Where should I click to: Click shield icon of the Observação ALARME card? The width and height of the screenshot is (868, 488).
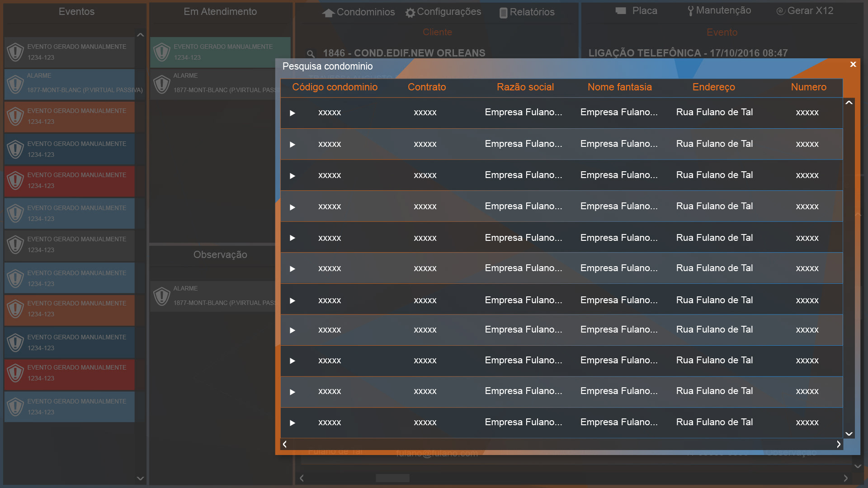click(x=162, y=297)
